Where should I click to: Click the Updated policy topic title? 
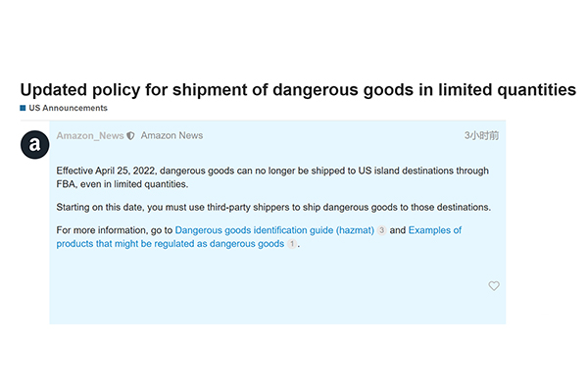point(298,89)
